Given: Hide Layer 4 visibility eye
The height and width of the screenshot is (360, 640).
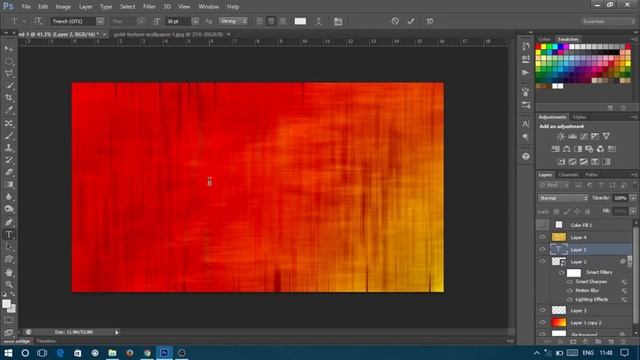Looking at the screenshot, I should [x=542, y=237].
